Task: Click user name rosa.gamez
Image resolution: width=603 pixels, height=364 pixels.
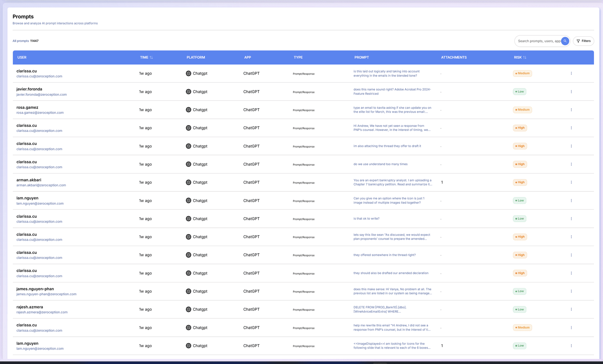Action: click(x=27, y=107)
